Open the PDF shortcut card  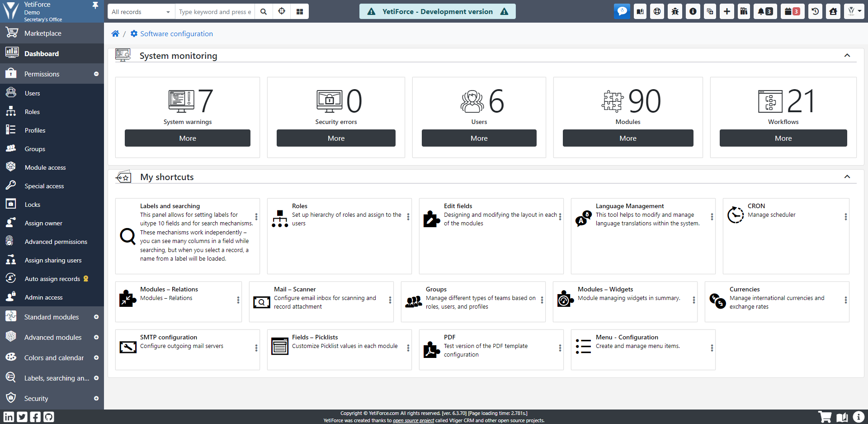point(491,350)
